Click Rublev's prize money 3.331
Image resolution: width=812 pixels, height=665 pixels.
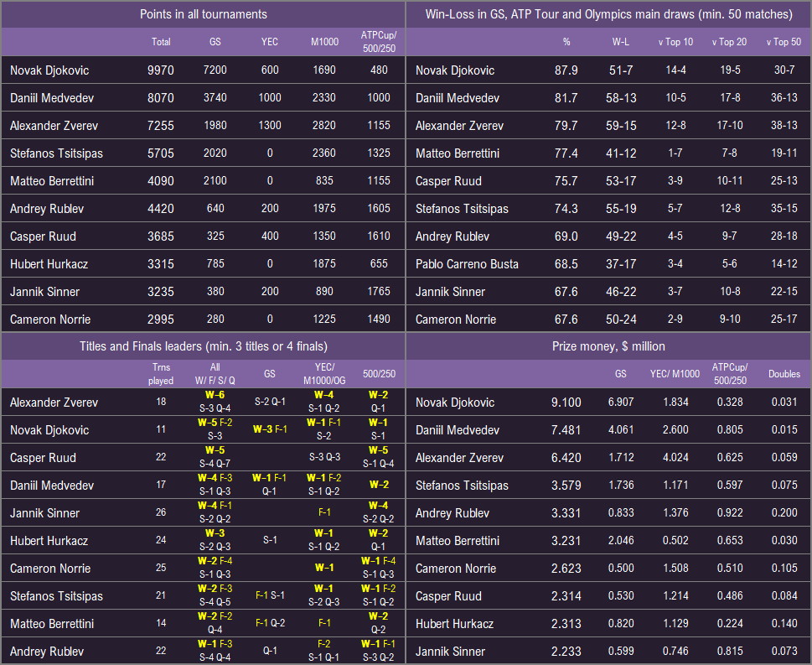tap(566, 513)
